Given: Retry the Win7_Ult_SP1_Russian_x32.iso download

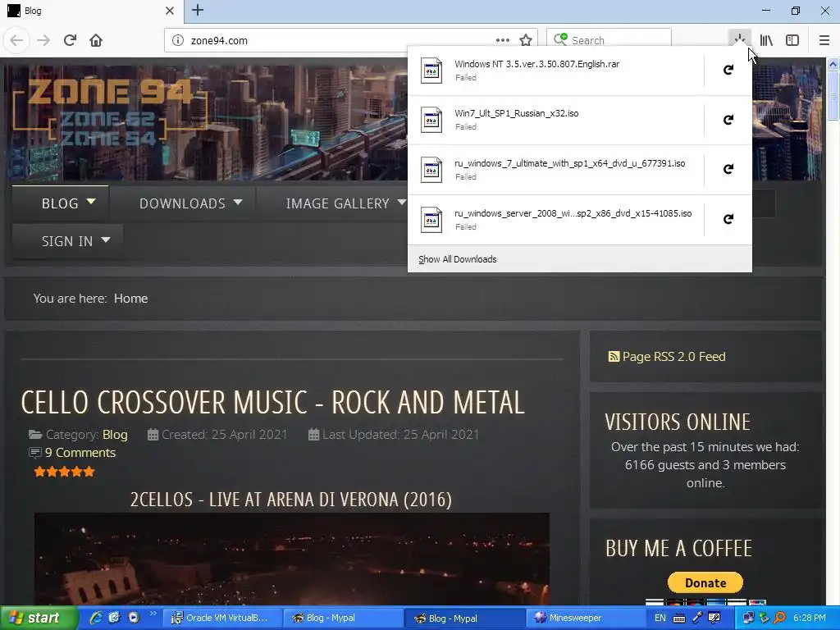Looking at the screenshot, I should point(728,120).
